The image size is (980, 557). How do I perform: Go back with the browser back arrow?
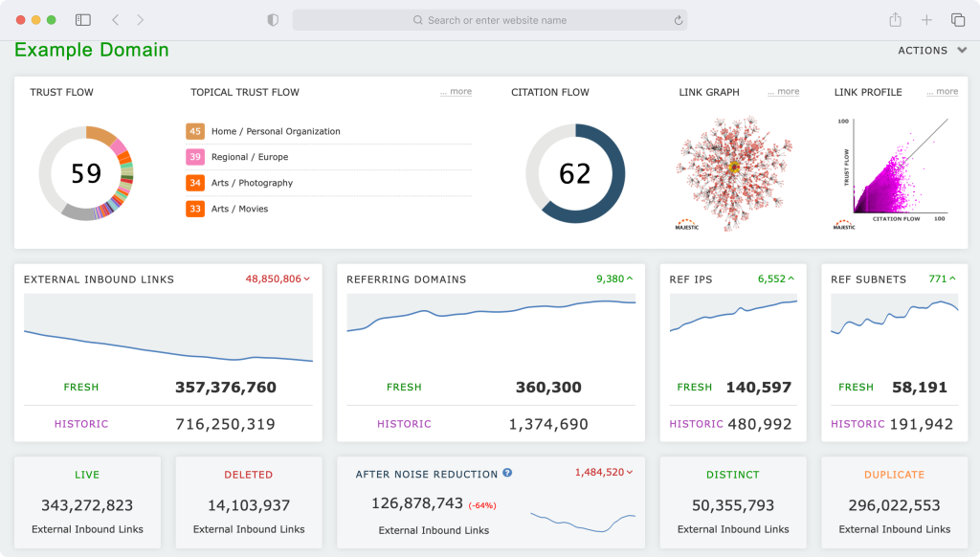[x=116, y=20]
